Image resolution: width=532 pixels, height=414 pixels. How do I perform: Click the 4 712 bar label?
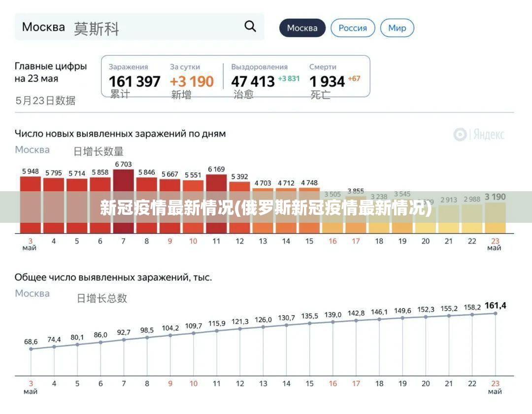pyautogui.click(x=286, y=183)
